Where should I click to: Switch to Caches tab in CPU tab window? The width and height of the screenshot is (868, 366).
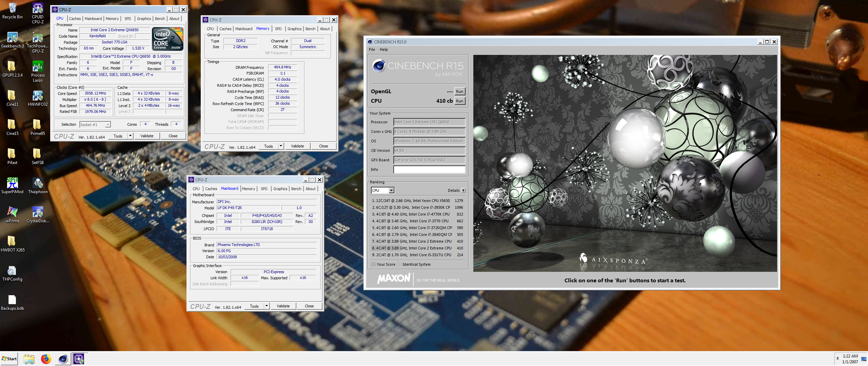click(x=75, y=19)
